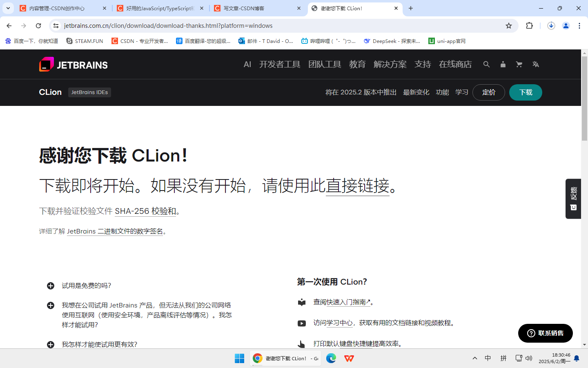Go back to the previous page
Screen dimensions: 588x368
pos(9,26)
